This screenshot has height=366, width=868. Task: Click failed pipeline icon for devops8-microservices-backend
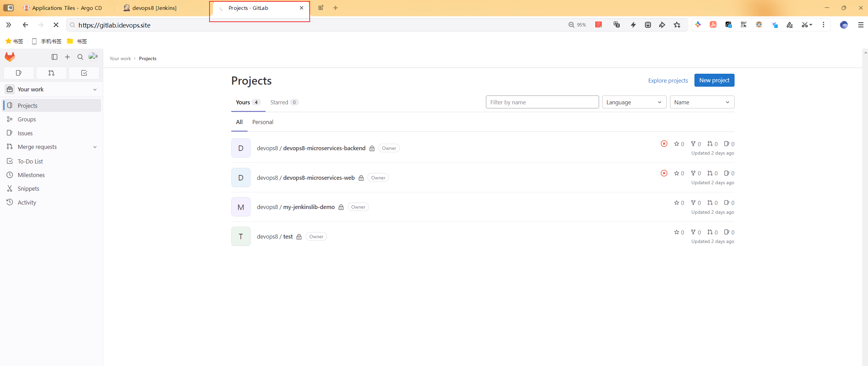pyautogui.click(x=664, y=144)
